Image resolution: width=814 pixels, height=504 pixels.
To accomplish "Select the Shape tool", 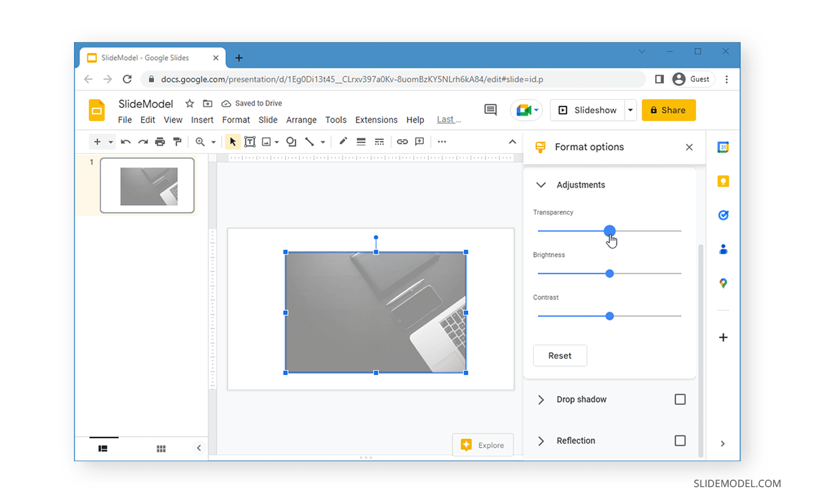I will [291, 141].
